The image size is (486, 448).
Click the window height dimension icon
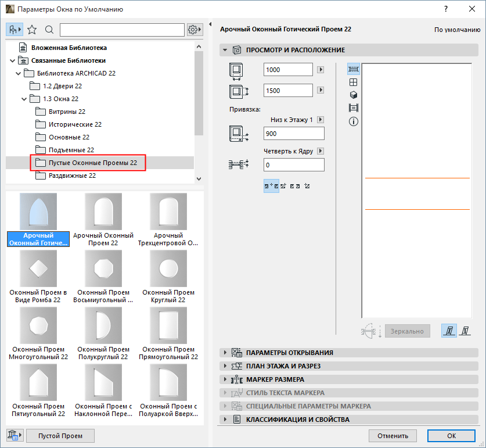click(239, 92)
